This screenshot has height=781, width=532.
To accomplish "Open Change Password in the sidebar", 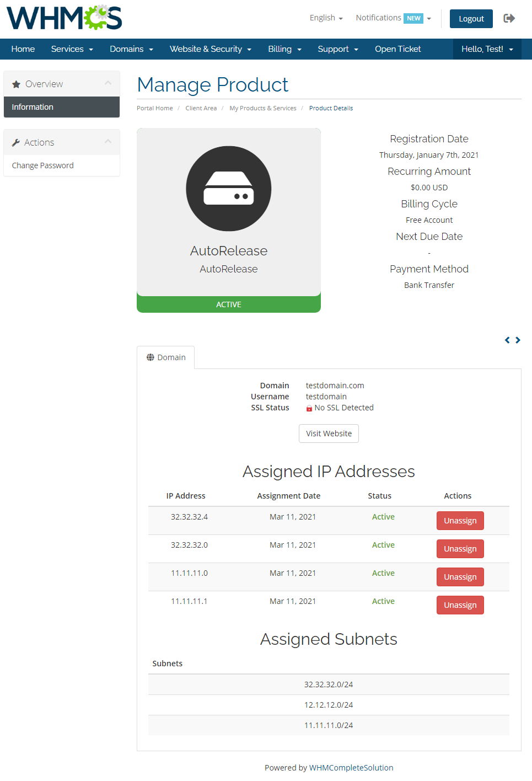I will click(x=43, y=165).
